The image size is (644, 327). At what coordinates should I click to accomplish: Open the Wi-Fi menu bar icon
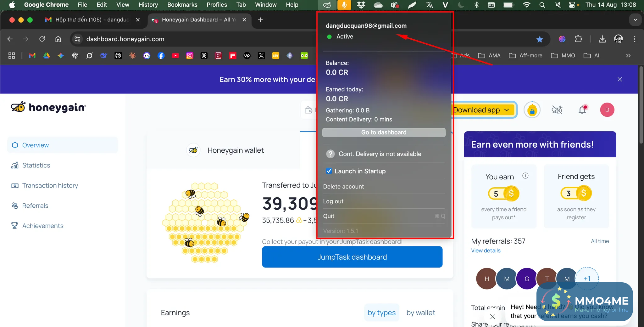pyautogui.click(x=526, y=5)
